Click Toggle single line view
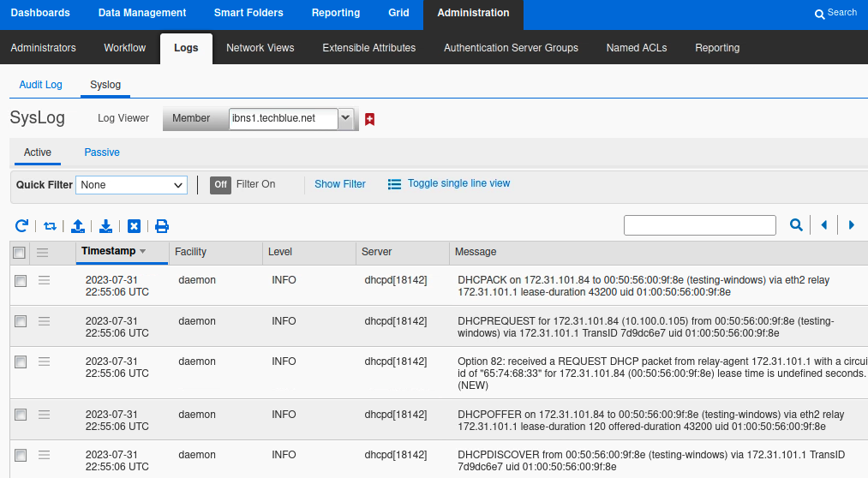This screenshot has height=478, width=868. (x=458, y=183)
